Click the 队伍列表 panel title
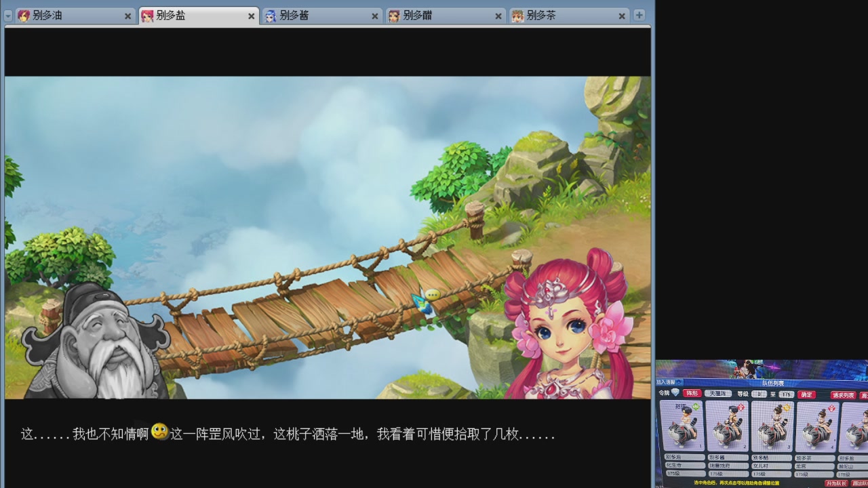The height and width of the screenshot is (488, 868). [772, 383]
